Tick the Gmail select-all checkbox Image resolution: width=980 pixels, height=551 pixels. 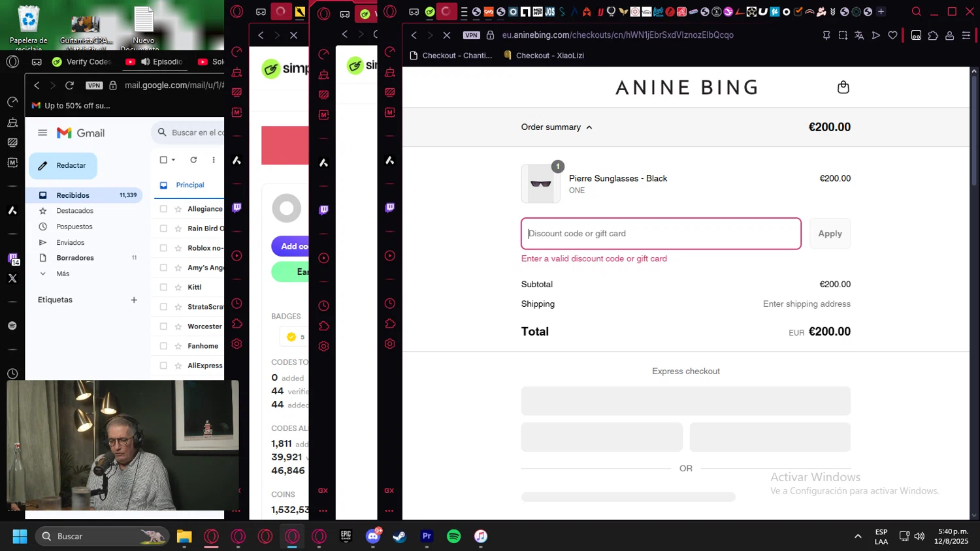163,159
